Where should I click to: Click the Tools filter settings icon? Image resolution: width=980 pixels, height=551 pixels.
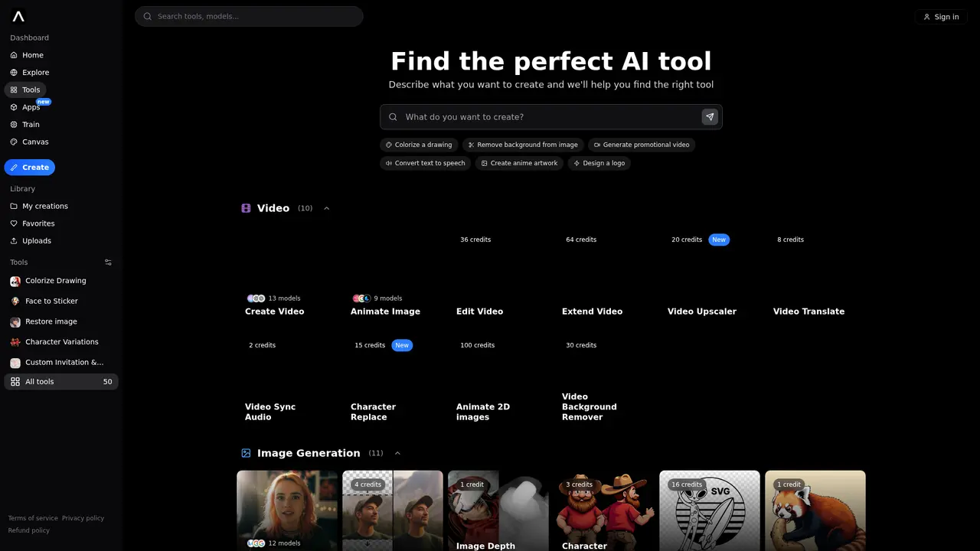pos(108,262)
